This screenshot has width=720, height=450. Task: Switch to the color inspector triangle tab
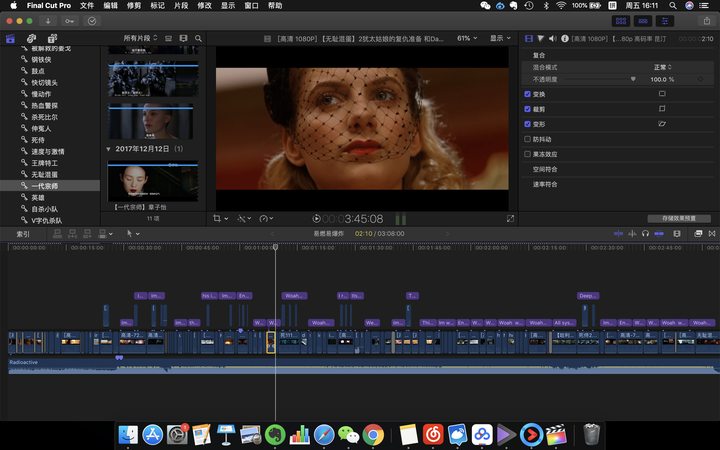click(x=541, y=39)
